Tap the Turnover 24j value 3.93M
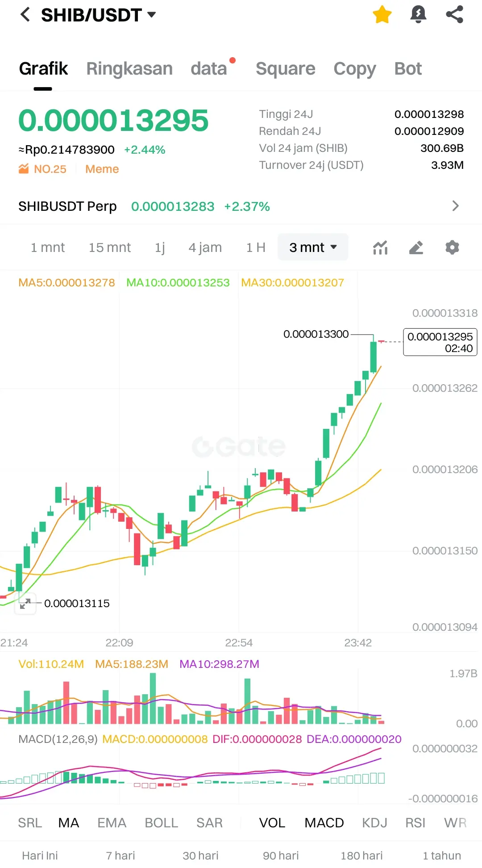 [447, 165]
